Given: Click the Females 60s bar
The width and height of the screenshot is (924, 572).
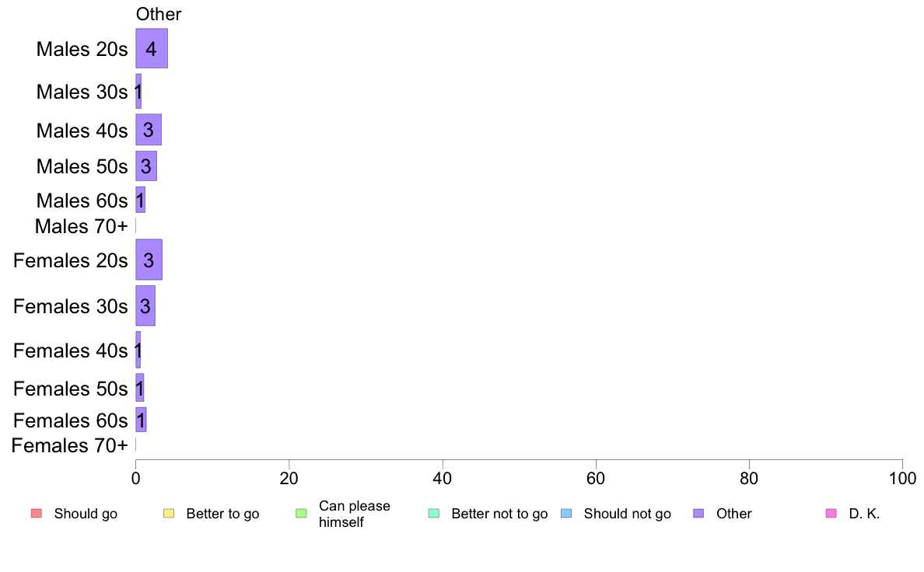Looking at the screenshot, I should pyautogui.click(x=141, y=420).
